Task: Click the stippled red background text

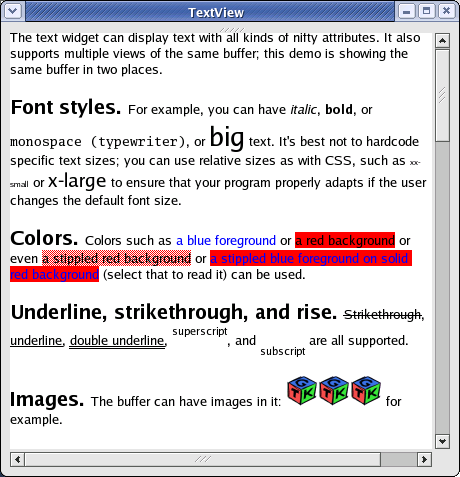Action: coord(117,258)
